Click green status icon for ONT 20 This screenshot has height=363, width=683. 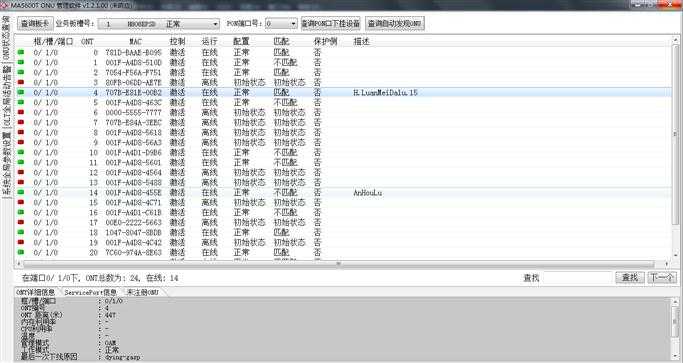tap(20, 253)
